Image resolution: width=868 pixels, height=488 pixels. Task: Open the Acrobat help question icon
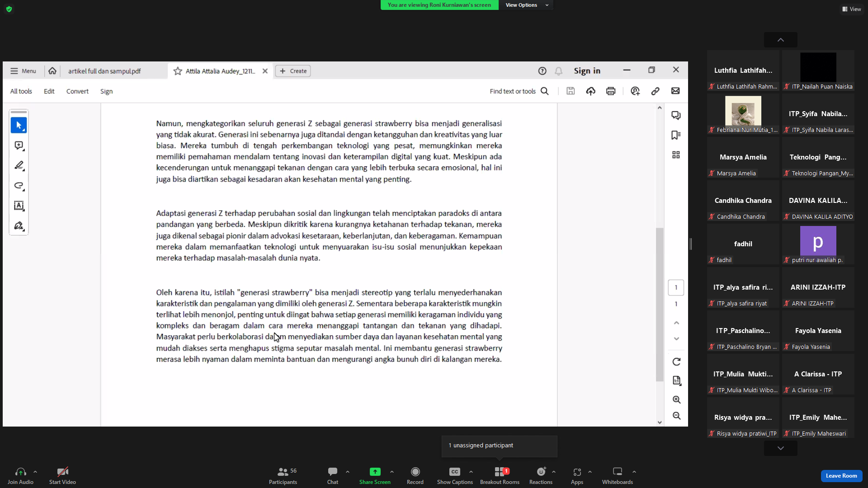point(542,71)
